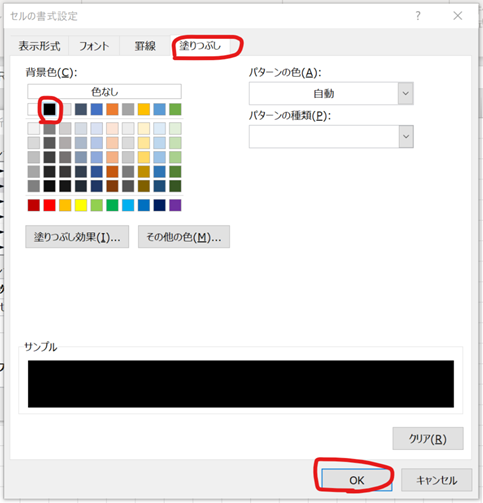The image size is (483, 503).
Task: Pick the orange swatch in top row
Action: pos(112,109)
